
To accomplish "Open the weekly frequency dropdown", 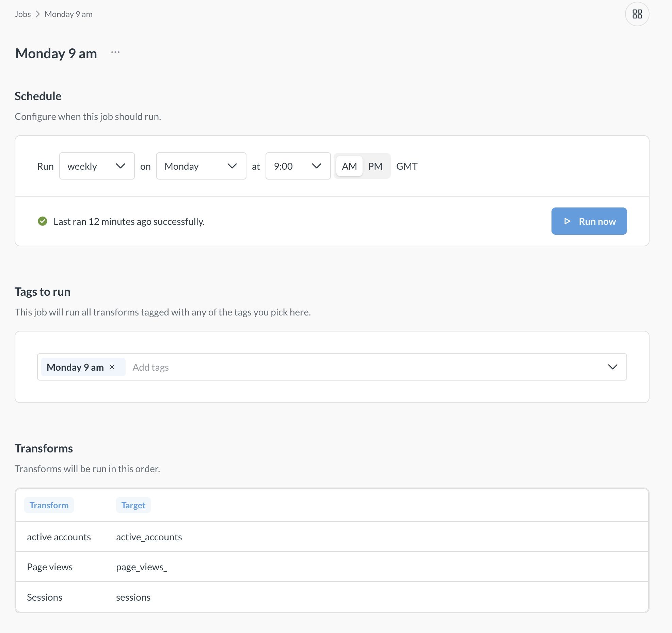I will click(x=97, y=166).
